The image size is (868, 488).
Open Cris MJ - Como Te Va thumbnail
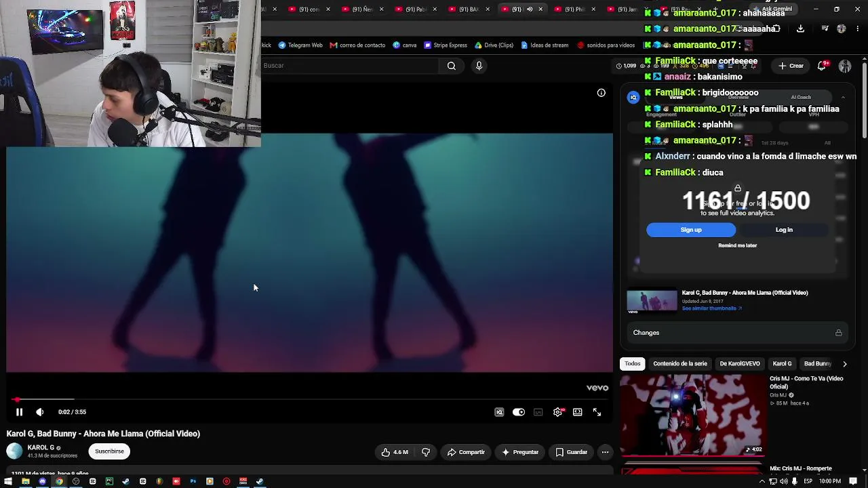[x=692, y=415]
